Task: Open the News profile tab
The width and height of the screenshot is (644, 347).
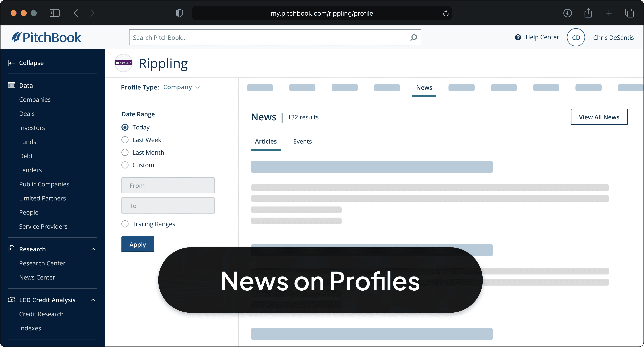Action: 424,88
